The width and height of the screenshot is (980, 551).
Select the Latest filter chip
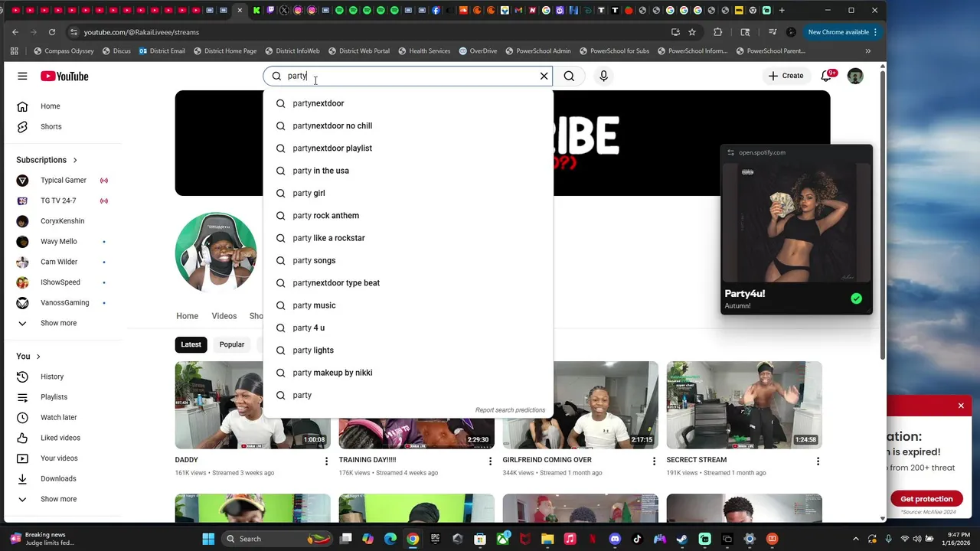pos(191,344)
